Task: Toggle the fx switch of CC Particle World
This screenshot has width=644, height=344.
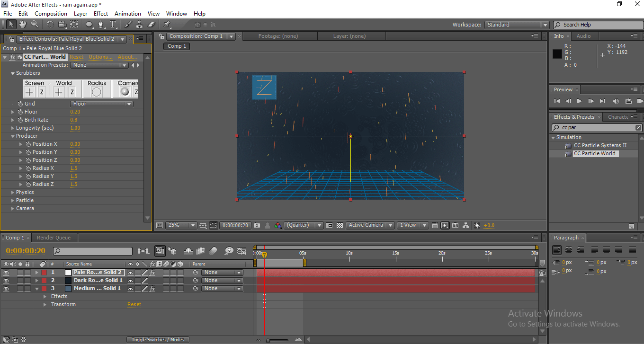Action: tap(13, 57)
